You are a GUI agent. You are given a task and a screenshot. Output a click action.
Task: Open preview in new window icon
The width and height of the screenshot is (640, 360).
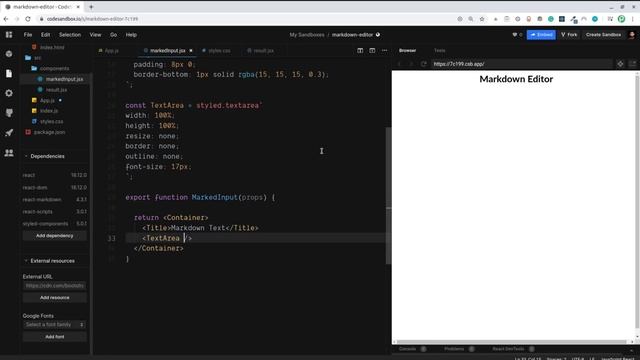coord(620,64)
